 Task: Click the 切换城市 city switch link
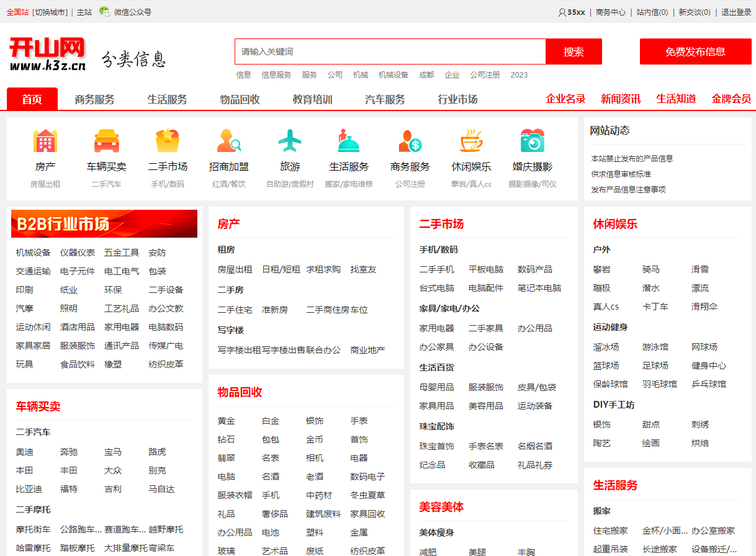pyautogui.click(x=50, y=12)
